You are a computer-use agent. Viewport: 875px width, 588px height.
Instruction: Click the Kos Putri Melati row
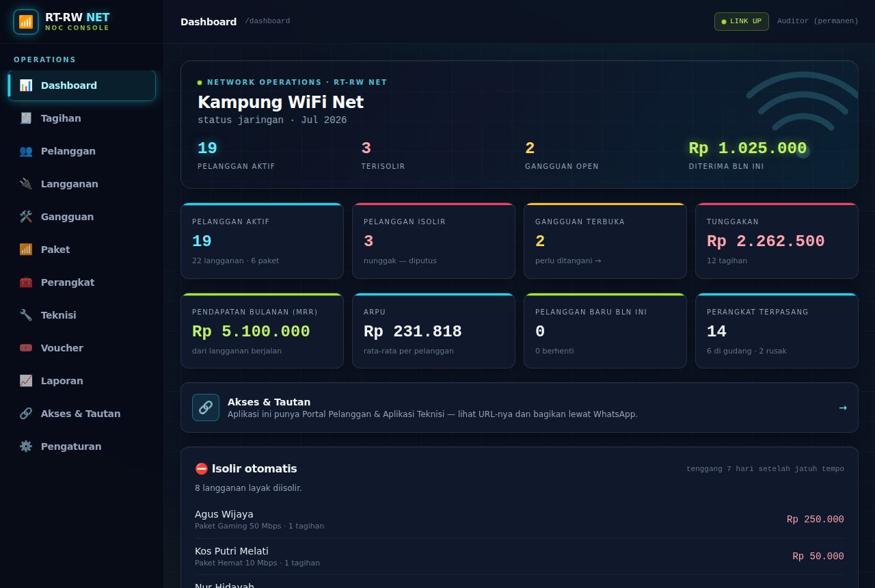click(520, 557)
